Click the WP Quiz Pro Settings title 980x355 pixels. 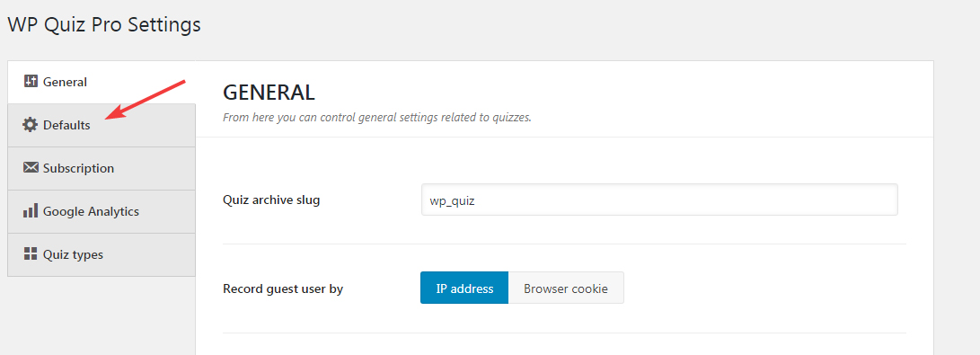(104, 24)
